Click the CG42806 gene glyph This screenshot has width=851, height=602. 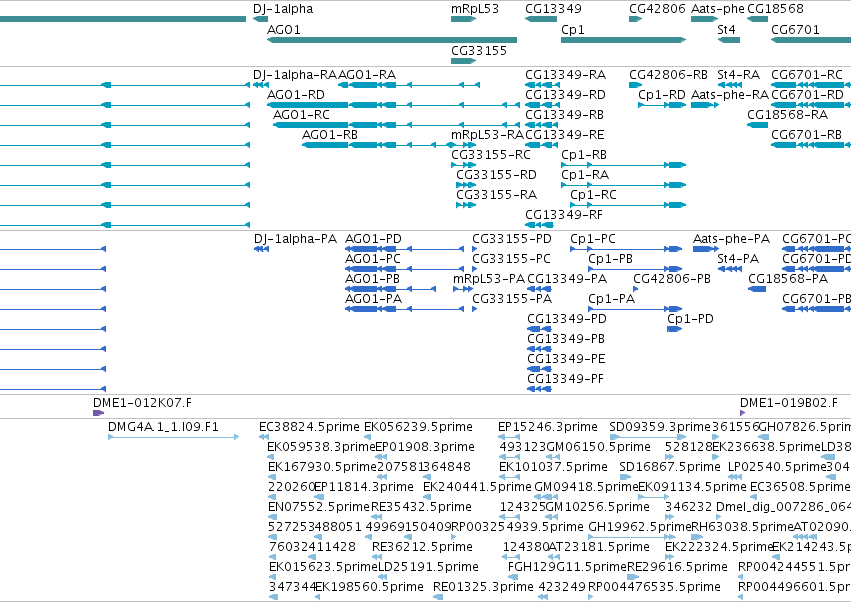(x=636, y=19)
